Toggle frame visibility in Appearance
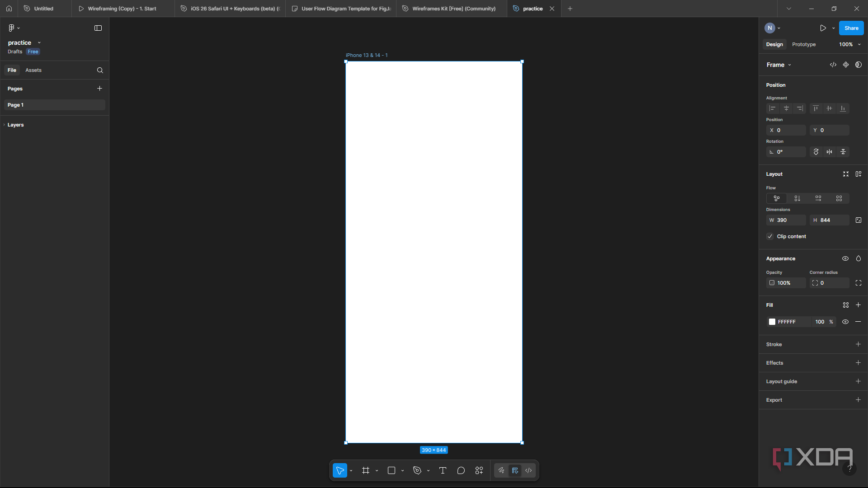This screenshot has height=488, width=868. (x=845, y=258)
